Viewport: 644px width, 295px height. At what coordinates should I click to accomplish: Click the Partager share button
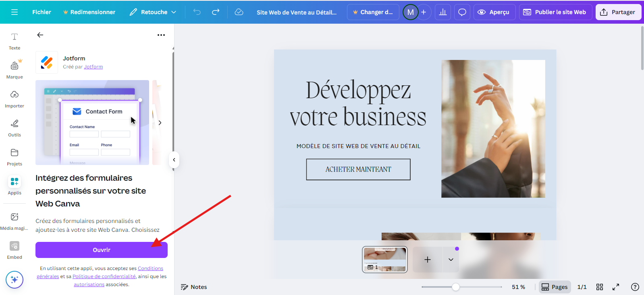tap(619, 12)
